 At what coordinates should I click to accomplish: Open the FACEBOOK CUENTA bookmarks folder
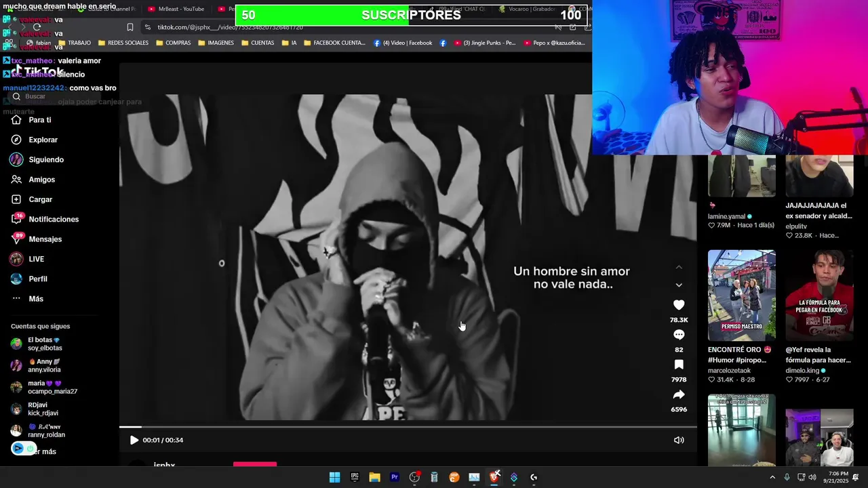tap(334, 43)
